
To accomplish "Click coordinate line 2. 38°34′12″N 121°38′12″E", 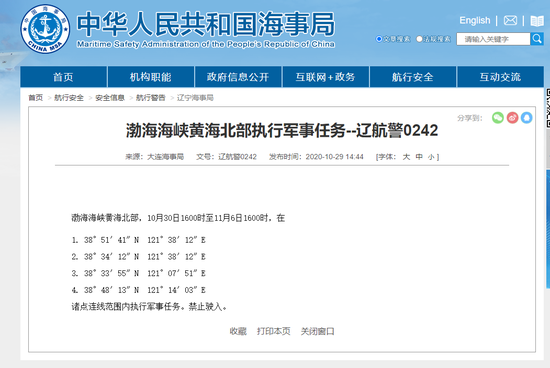I will tap(139, 257).
